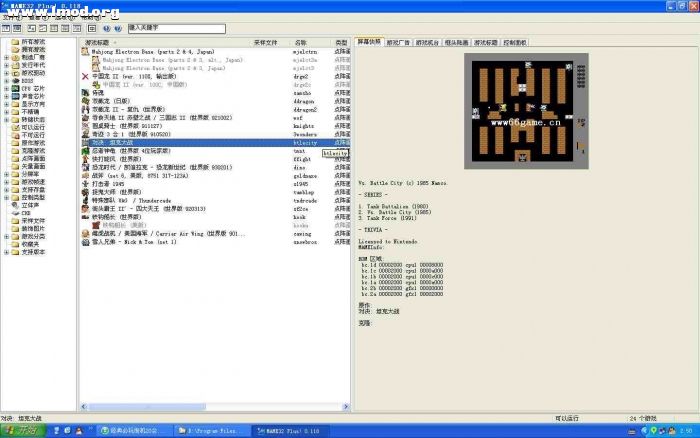Expand the 发行年代 folder tree node
This screenshot has width=700, height=438.
pyautogui.click(x=7, y=67)
